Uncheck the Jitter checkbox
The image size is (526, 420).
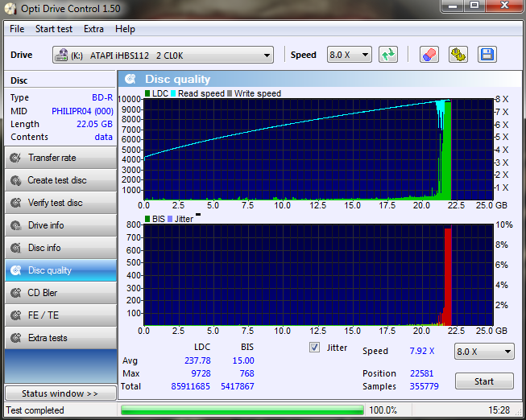(314, 348)
